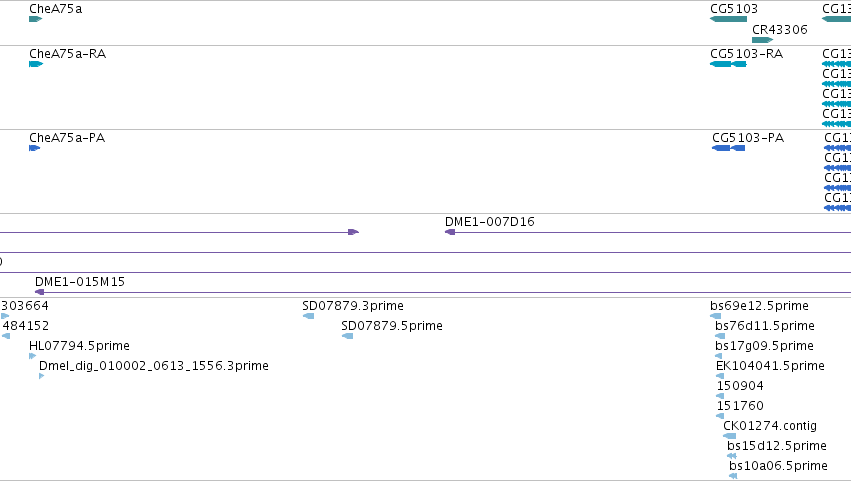Click the DME1-007D16 arrowhead marker

[450, 232]
